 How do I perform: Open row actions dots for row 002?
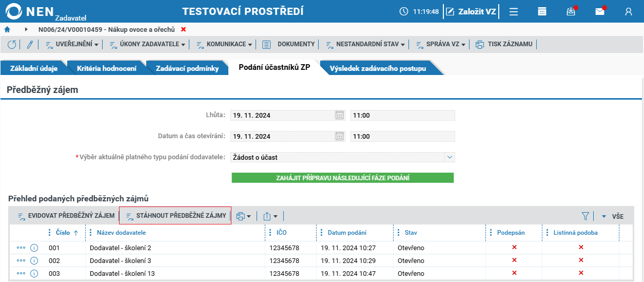21,260
